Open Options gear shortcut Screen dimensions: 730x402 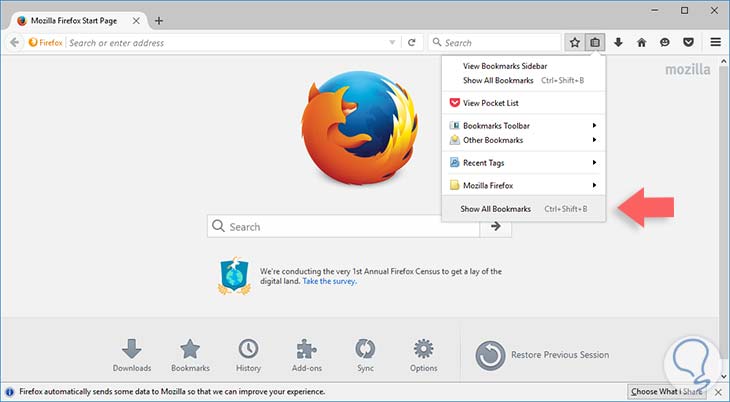(424, 355)
